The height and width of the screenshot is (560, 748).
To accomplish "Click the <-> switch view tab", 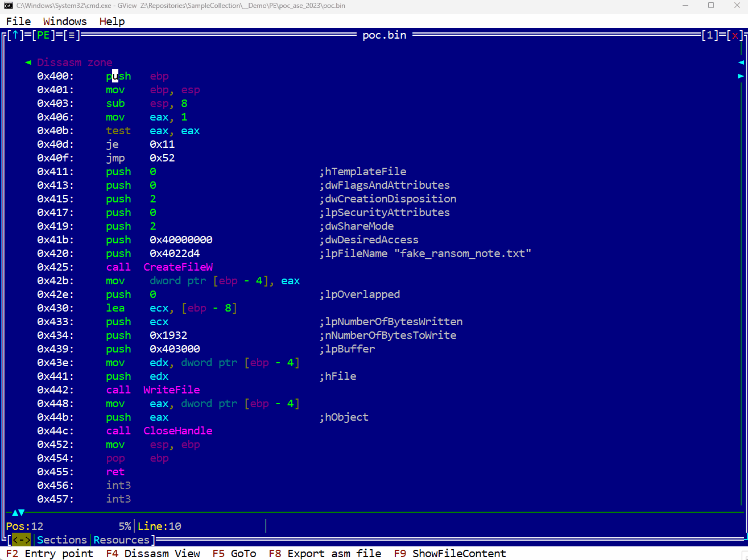I will [22, 540].
